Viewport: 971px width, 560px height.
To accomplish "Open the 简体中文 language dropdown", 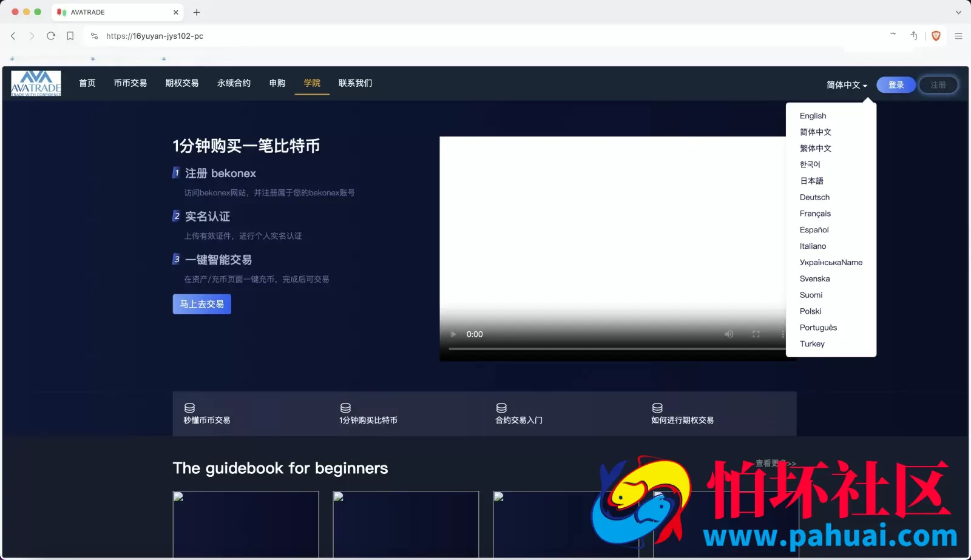I will pos(847,85).
